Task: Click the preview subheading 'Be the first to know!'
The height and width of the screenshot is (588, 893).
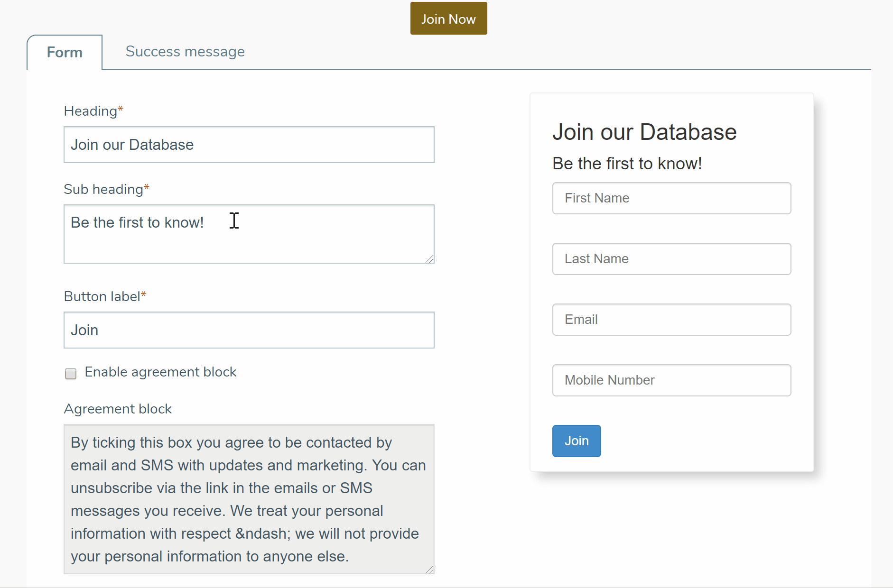Action: [627, 164]
